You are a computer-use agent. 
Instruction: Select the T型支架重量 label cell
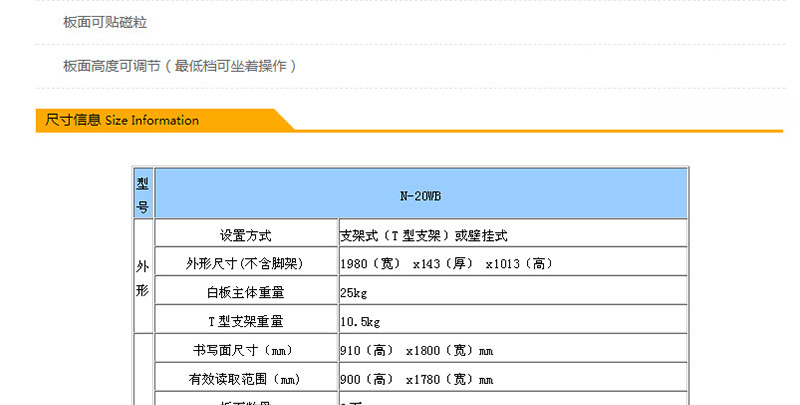click(245, 322)
